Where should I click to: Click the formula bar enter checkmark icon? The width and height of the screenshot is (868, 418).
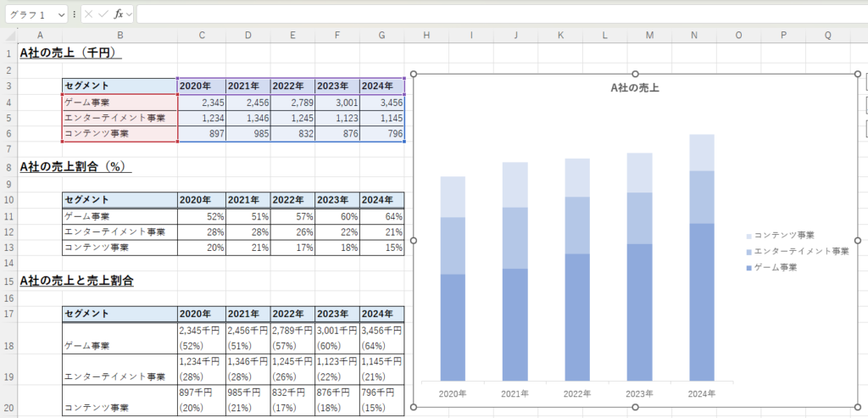[x=103, y=14]
